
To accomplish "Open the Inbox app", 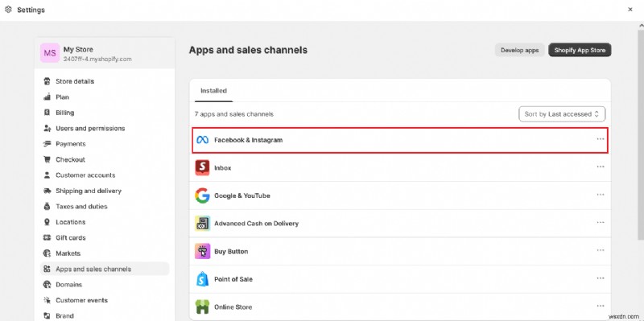I will click(x=223, y=167).
